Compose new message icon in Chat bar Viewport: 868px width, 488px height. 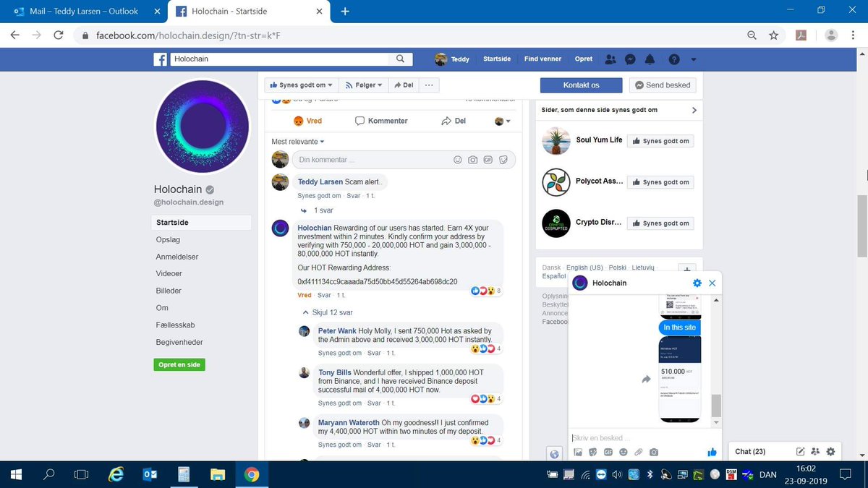pyautogui.click(x=801, y=451)
